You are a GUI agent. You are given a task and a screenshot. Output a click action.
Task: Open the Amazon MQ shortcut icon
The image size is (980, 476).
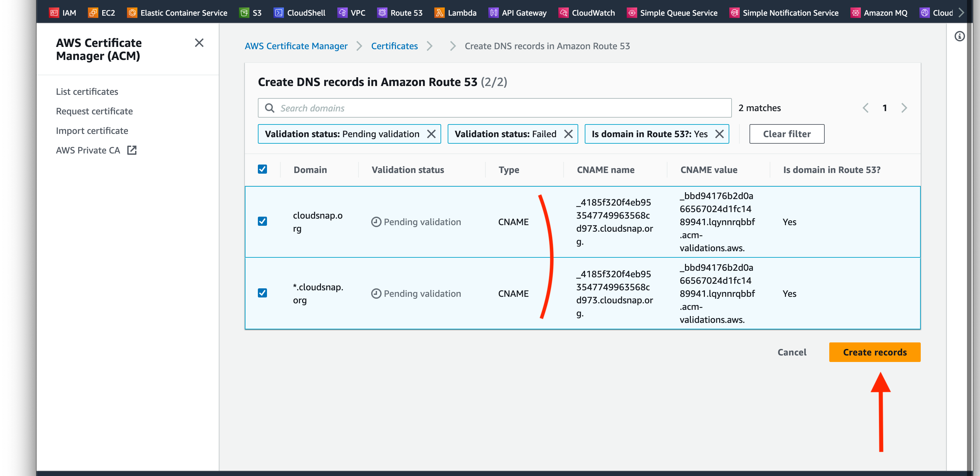coord(855,13)
